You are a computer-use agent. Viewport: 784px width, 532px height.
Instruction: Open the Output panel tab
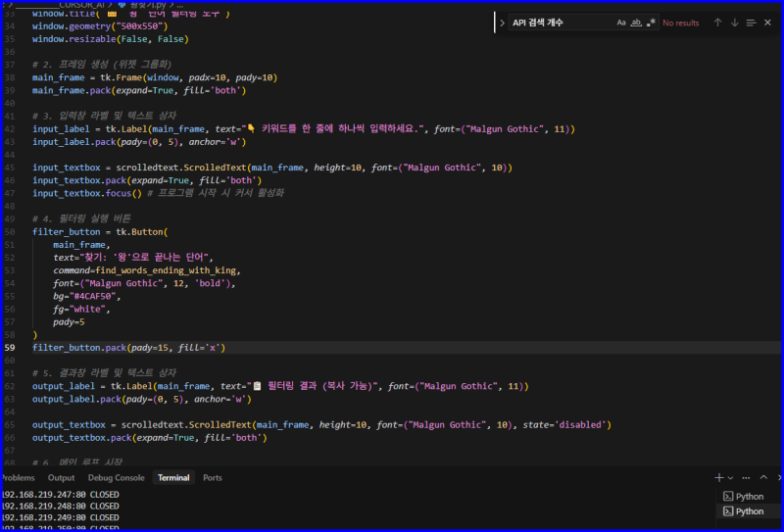(x=61, y=478)
